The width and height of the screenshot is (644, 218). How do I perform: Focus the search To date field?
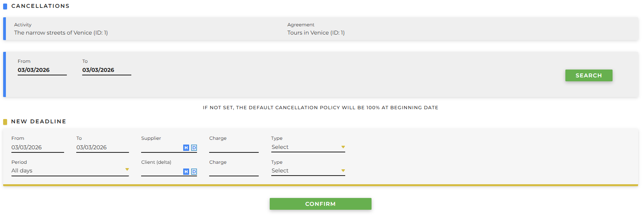point(106,70)
